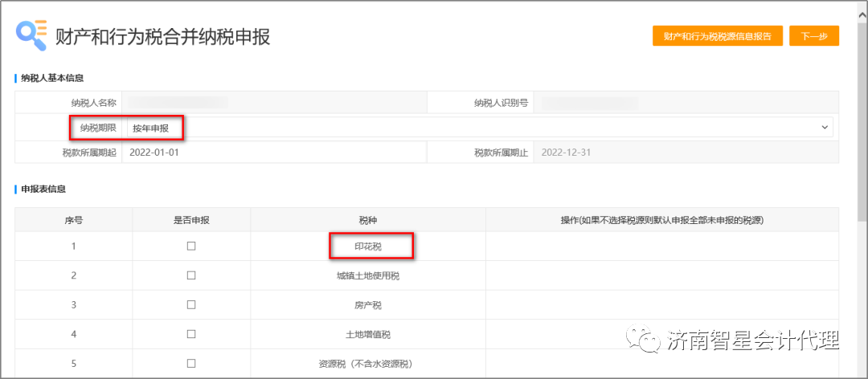868x379 pixels.
Task: Click the 序号 column header
Action: click(74, 220)
